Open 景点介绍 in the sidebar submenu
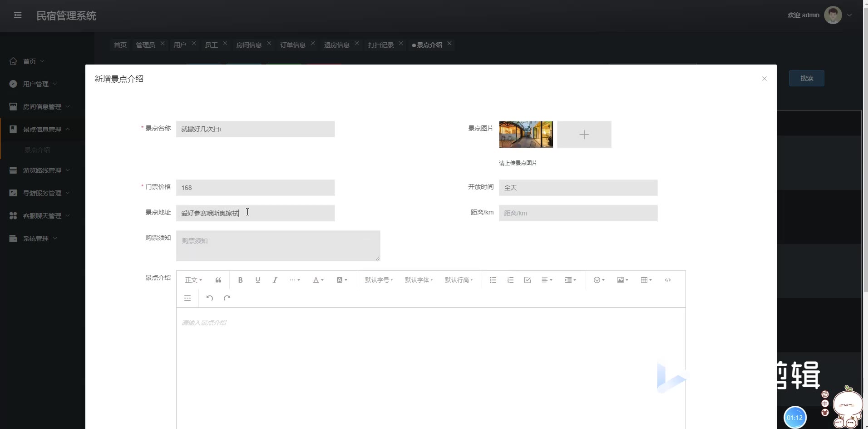 point(37,150)
